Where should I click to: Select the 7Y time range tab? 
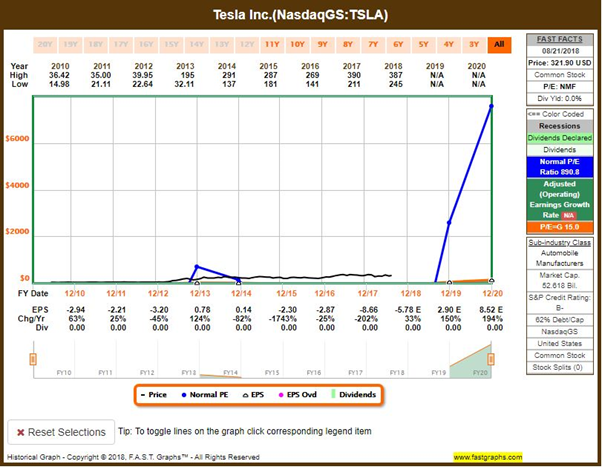(x=373, y=45)
